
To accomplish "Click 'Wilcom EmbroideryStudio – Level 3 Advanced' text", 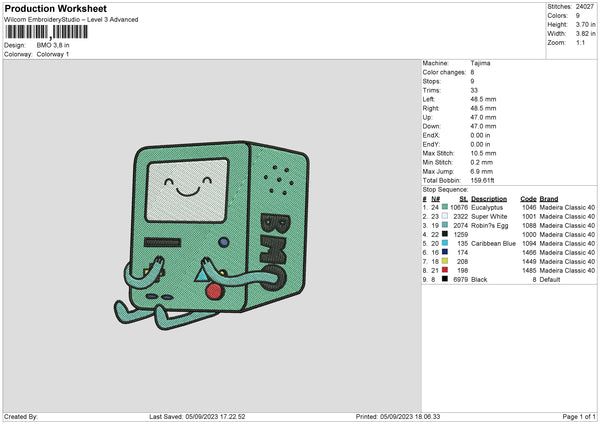I will 71,20.
